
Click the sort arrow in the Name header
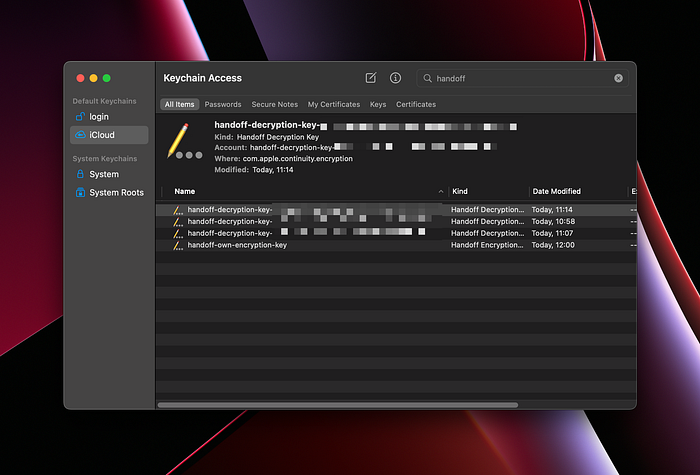[441, 192]
